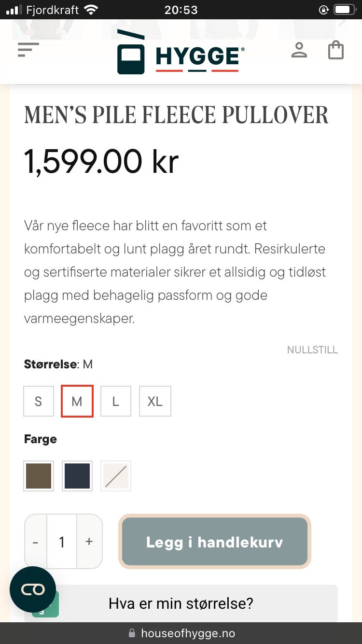The image size is (362, 644).
Task: Open the account profile icon
Action: pos(299,50)
